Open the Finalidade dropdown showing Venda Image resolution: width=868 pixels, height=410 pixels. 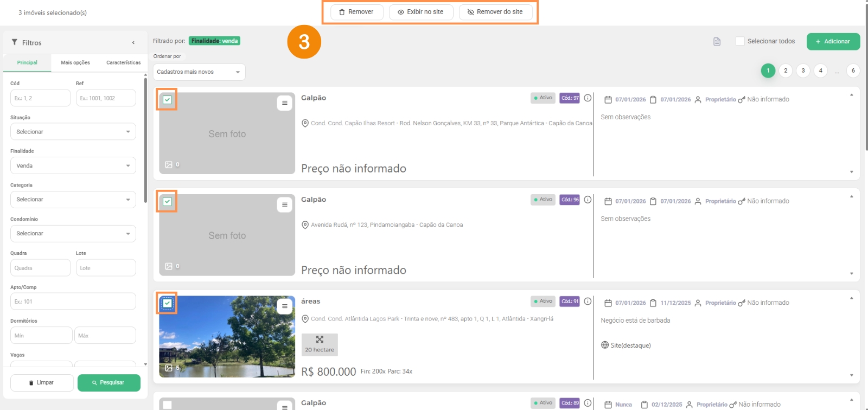(x=73, y=166)
